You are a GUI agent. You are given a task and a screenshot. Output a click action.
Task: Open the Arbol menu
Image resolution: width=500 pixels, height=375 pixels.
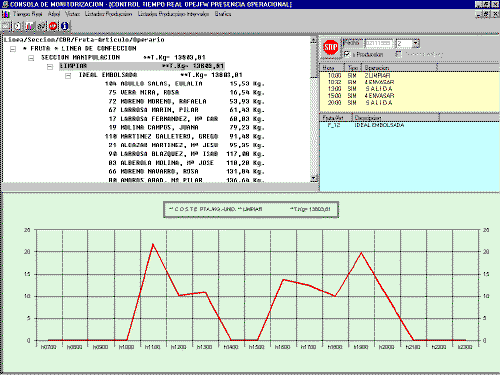(x=54, y=14)
